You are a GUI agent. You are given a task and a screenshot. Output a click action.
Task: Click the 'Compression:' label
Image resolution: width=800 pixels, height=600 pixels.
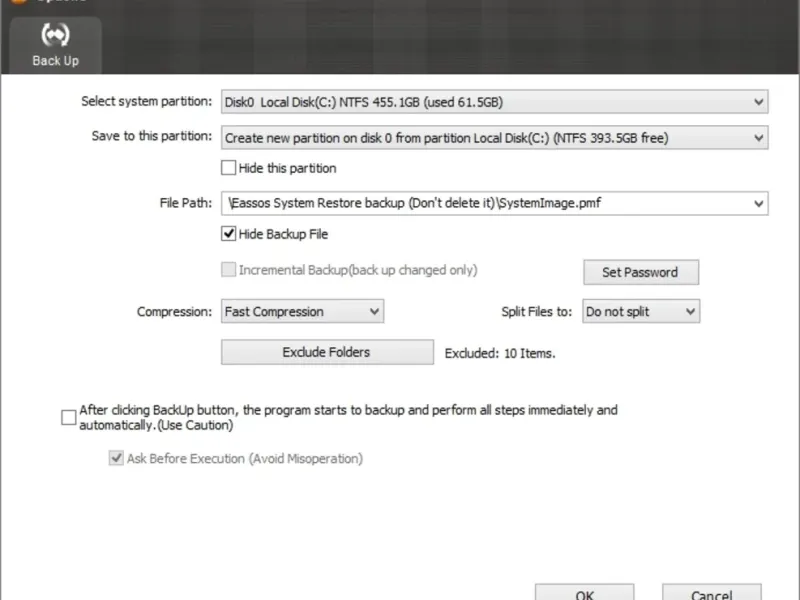(174, 312)
